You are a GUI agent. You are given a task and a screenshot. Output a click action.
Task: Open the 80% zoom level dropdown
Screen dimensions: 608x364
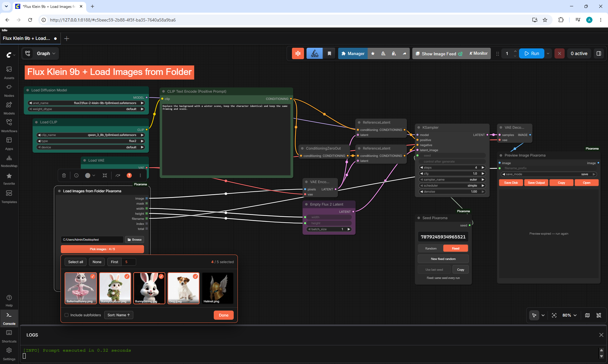click(569, 315)
